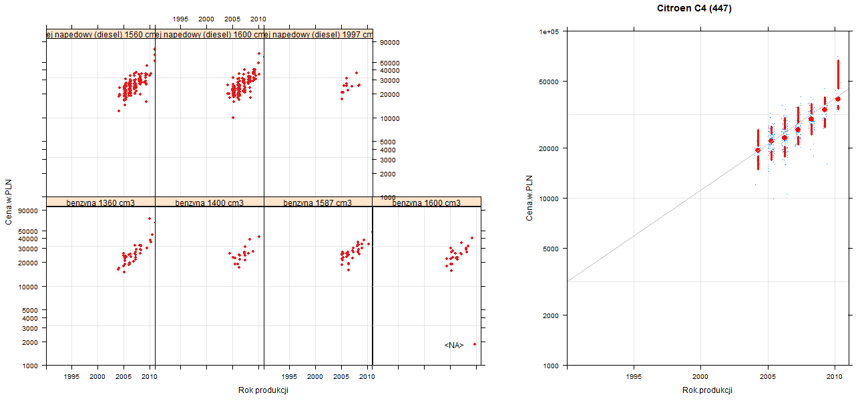Click the 'Rok.produkcji' label under Citroen C4 plot
This screenshot has height=401, width=868.
(707, 390)
